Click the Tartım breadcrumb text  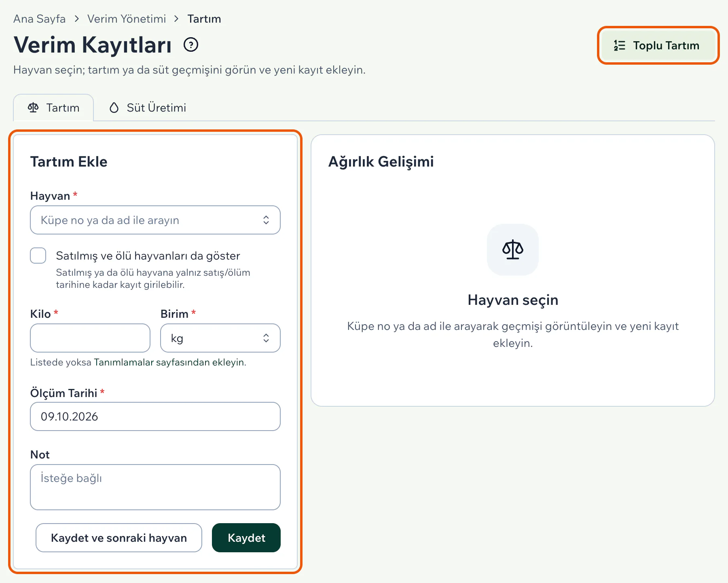[204, 19]
